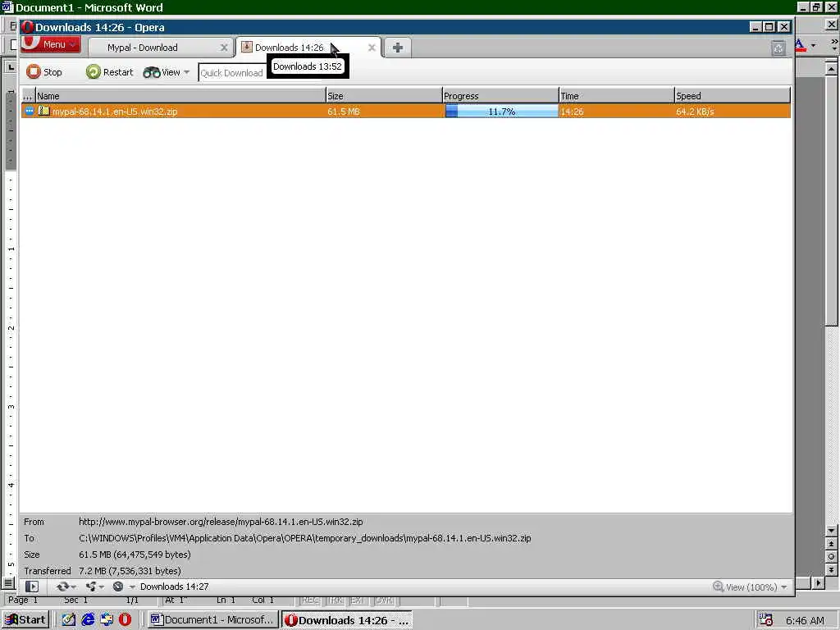Sort downloads by the Time column header
This screenshot has width=840, height=630.
pos(617,95)
